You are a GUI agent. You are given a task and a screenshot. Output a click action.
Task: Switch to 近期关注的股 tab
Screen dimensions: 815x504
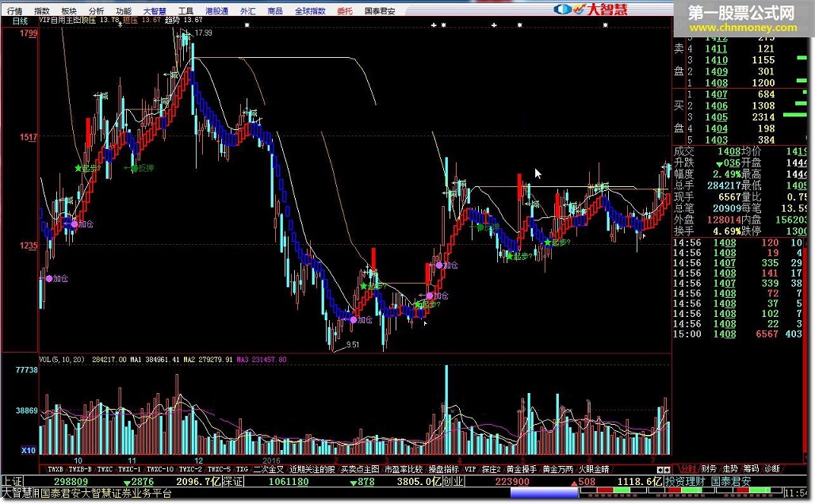312,469
